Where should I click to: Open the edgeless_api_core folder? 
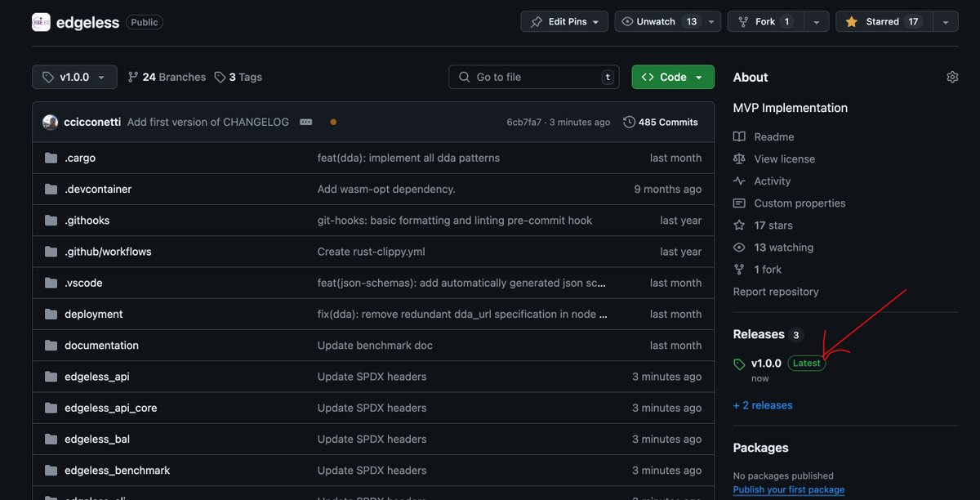coord(111,408)
